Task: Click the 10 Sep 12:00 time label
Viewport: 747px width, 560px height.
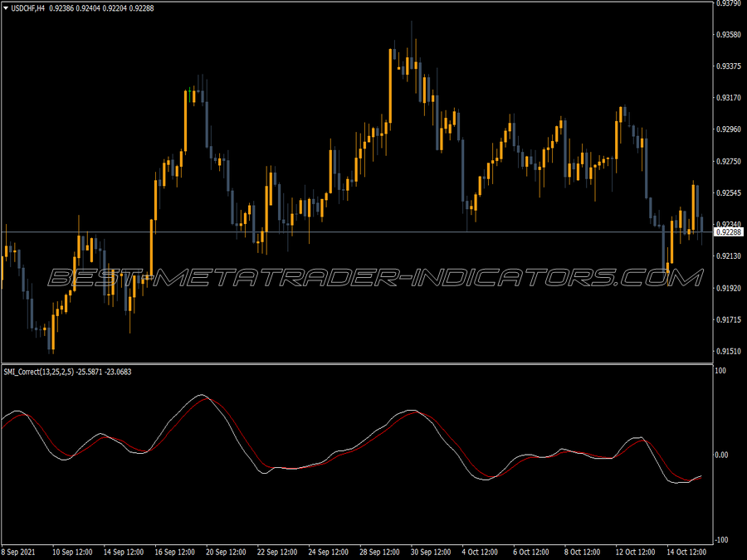Action: 72,552
